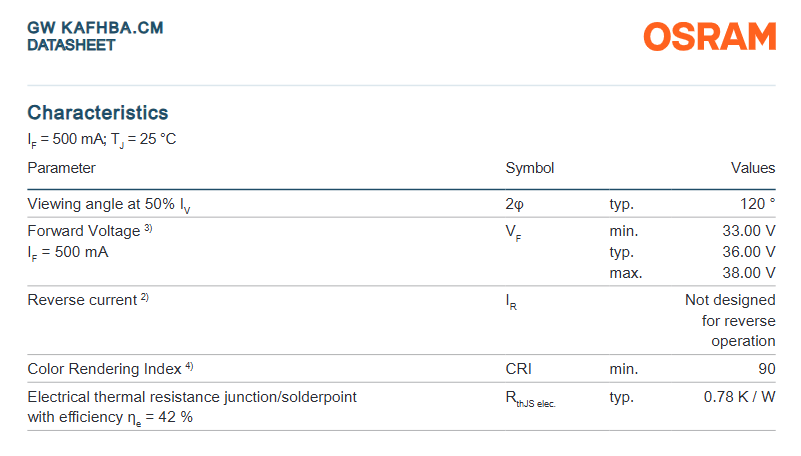Click the Not designed for reverse operation text
The width and height of the screenshot is (801, 456).
730,320
